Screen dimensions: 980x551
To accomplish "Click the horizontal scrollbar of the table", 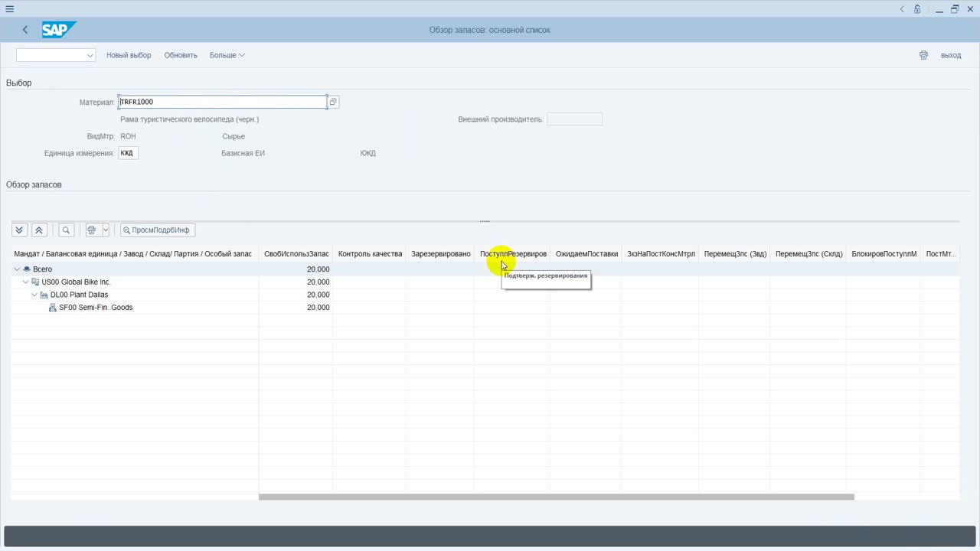I will pyautogui.click(x=556, y=497).
